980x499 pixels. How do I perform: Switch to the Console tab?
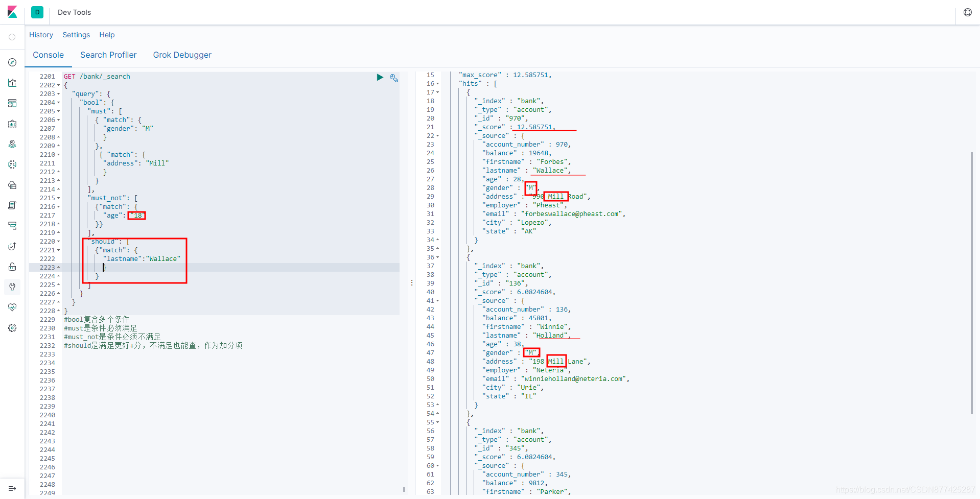click(x=49, y=55)
